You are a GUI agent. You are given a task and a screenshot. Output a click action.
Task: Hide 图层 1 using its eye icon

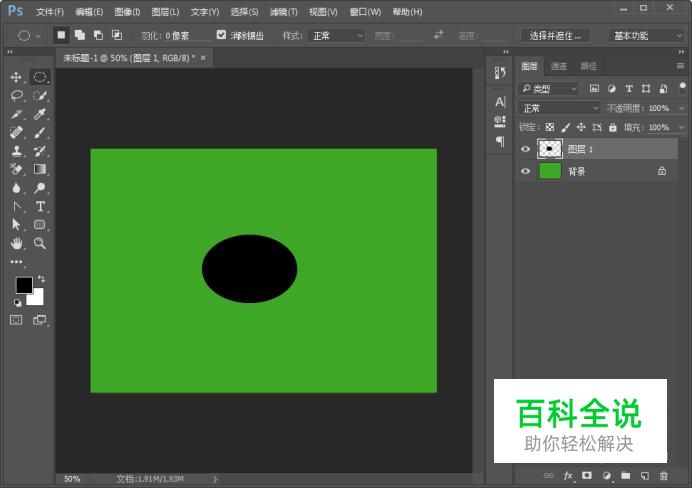[526, 149]
